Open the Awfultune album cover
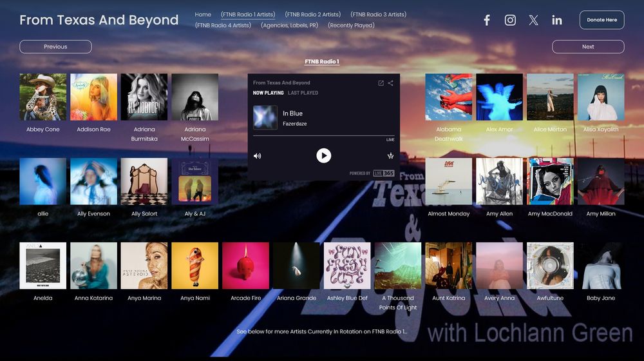 click(550, 266)
